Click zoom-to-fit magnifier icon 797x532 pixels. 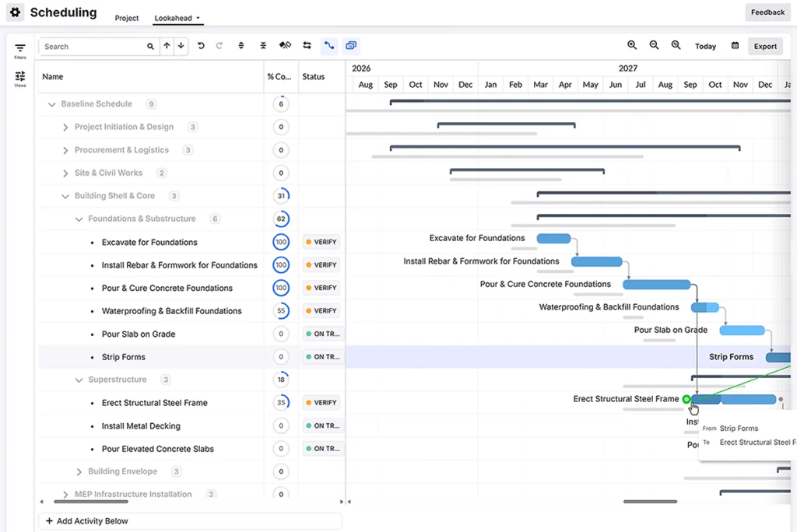(676, 45)
